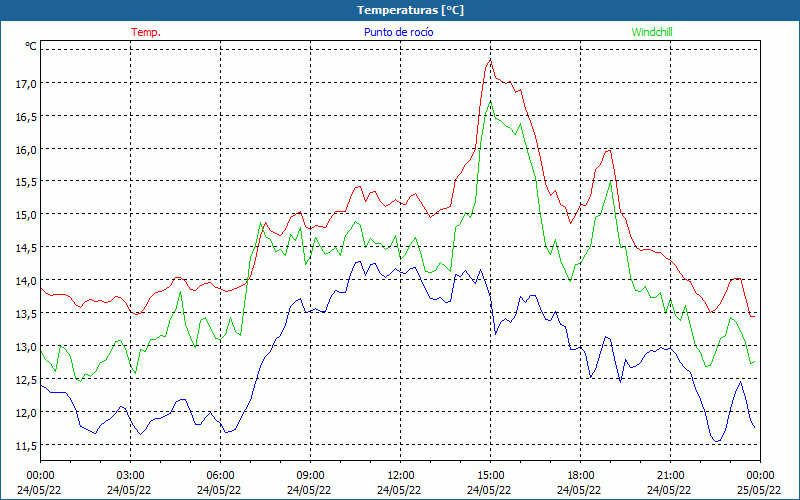Viewport: 800px width, 500px height.
Task: Select the blue 'Punto de rocío' legend label
Action: (398, 32)
